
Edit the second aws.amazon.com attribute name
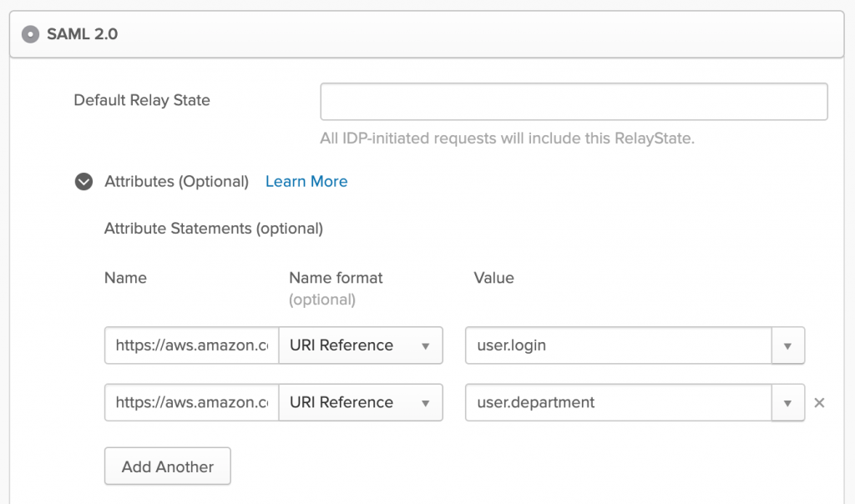(x=190, y=402)
